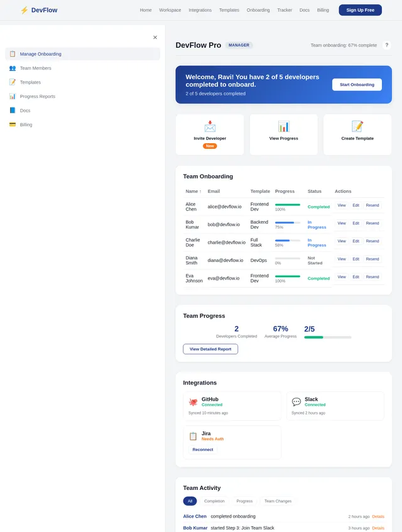Click the diana@devflow.io email cell
This screenshot has width=402, height=532.
click(x=225, y=260)
